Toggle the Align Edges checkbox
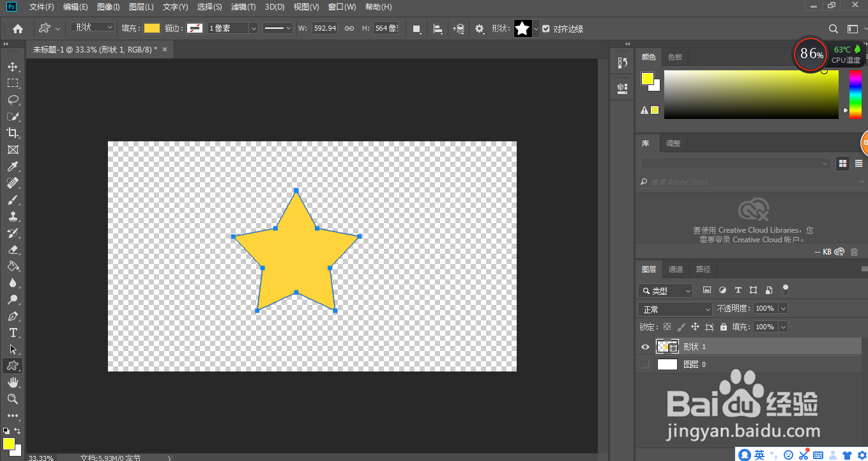Image resolution: width=868 pixels, height=461 pixels. click(x=545, y=29)
